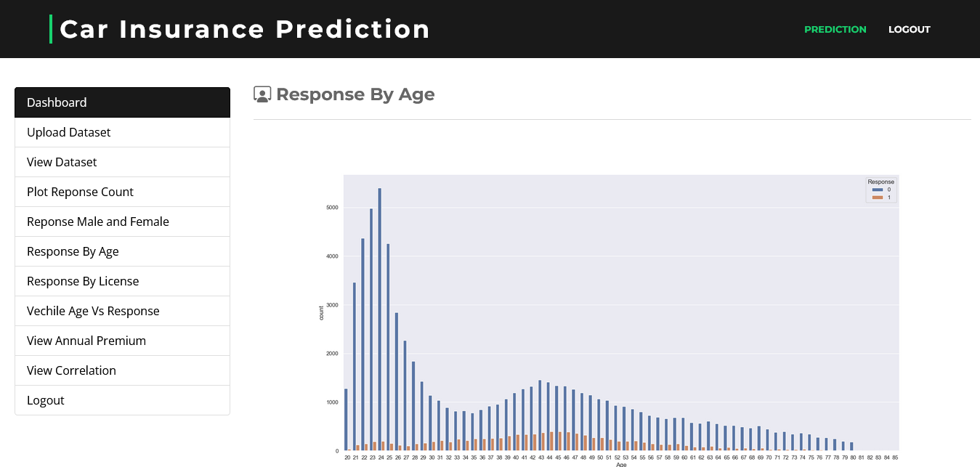The height and width of the screenshot is (467, 980).
Task: Click the Car Insurance Prediction title
Action: click(x=245, y=29)
